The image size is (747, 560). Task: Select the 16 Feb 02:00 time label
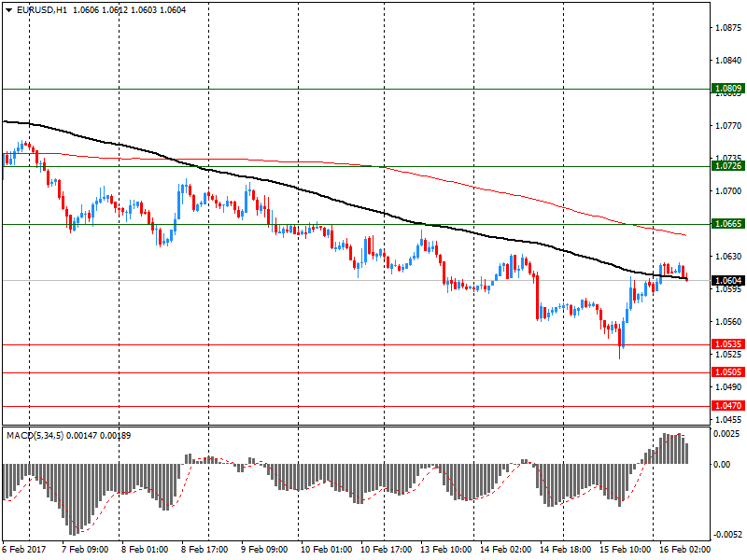684,549
